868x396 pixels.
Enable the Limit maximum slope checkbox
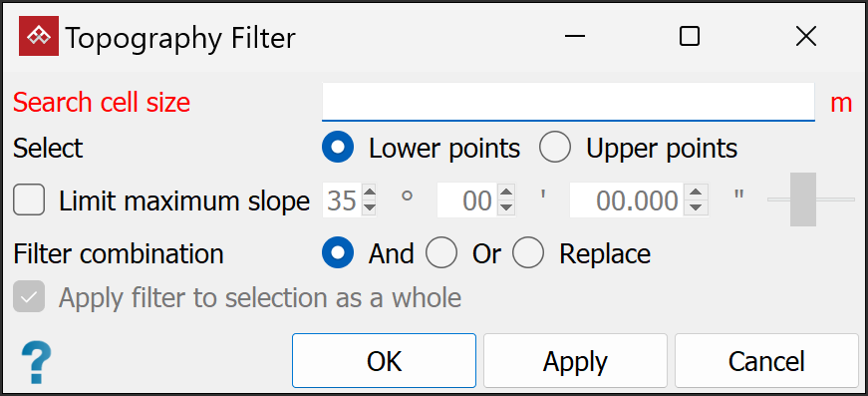(x=29, y=200)
